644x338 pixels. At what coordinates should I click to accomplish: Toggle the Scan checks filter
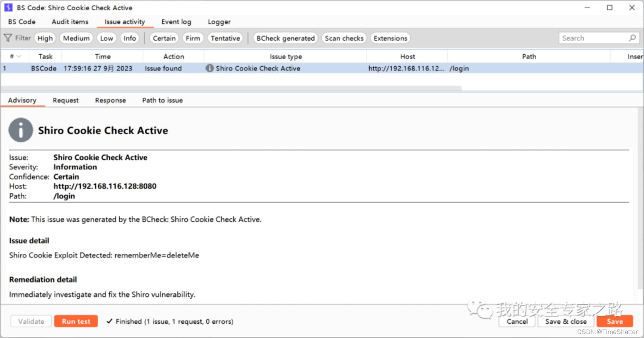(x=344, y=38)
